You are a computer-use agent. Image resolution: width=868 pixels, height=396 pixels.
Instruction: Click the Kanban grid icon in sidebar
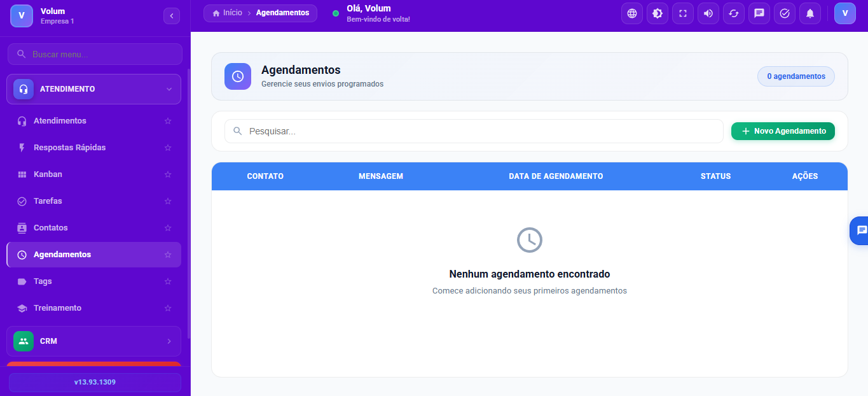click(22, 174)
